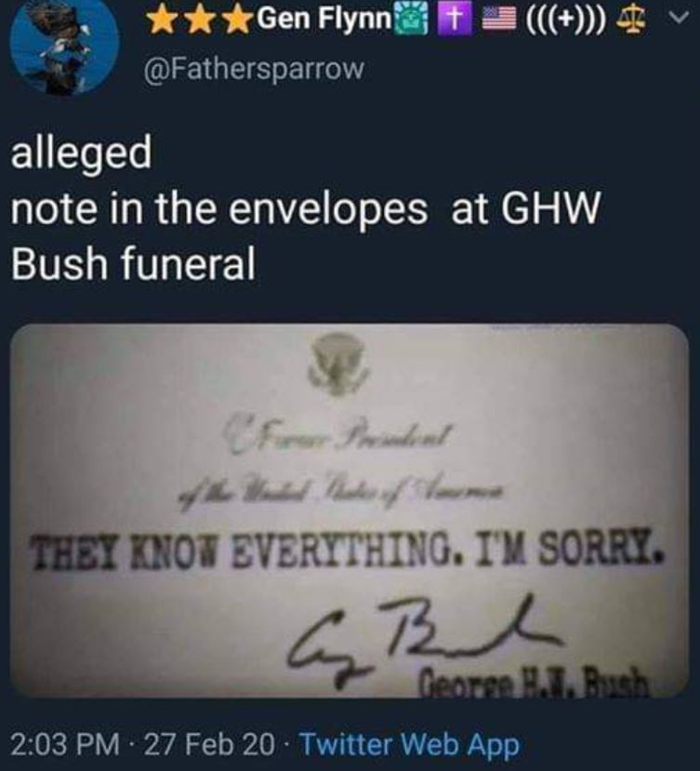Click the Twitter Web App source link

(x=409, y=745)
